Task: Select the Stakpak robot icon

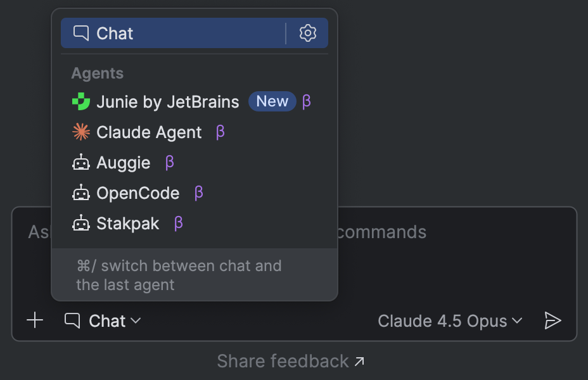Action: click(x=81, y=223)
